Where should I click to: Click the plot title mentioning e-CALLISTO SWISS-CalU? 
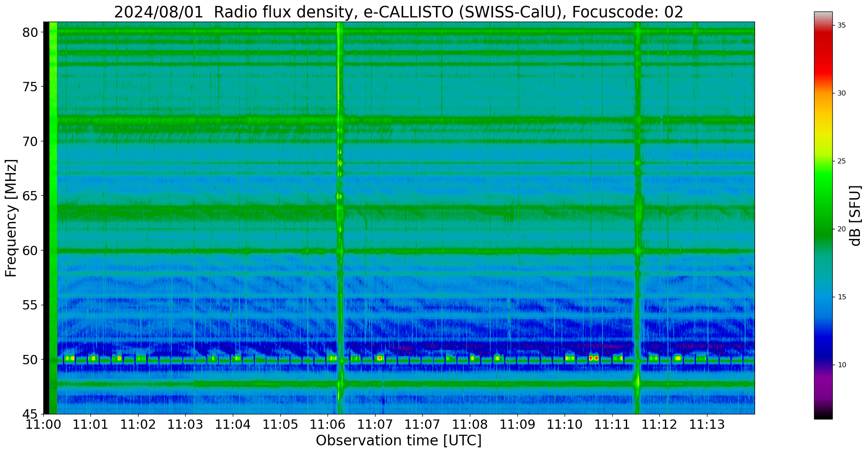[x=399, y=12]
